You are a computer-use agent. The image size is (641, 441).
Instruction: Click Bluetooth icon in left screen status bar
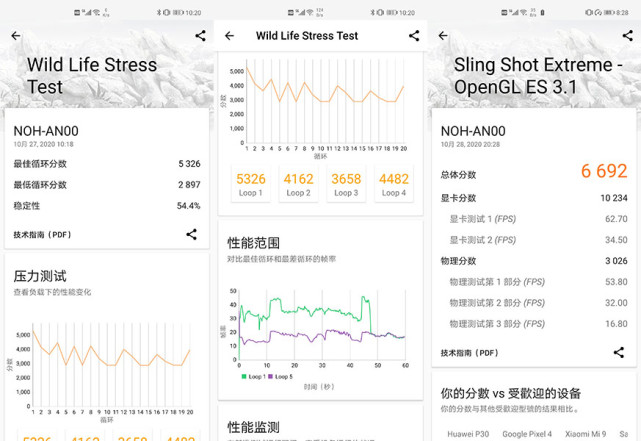click(159, 13)
